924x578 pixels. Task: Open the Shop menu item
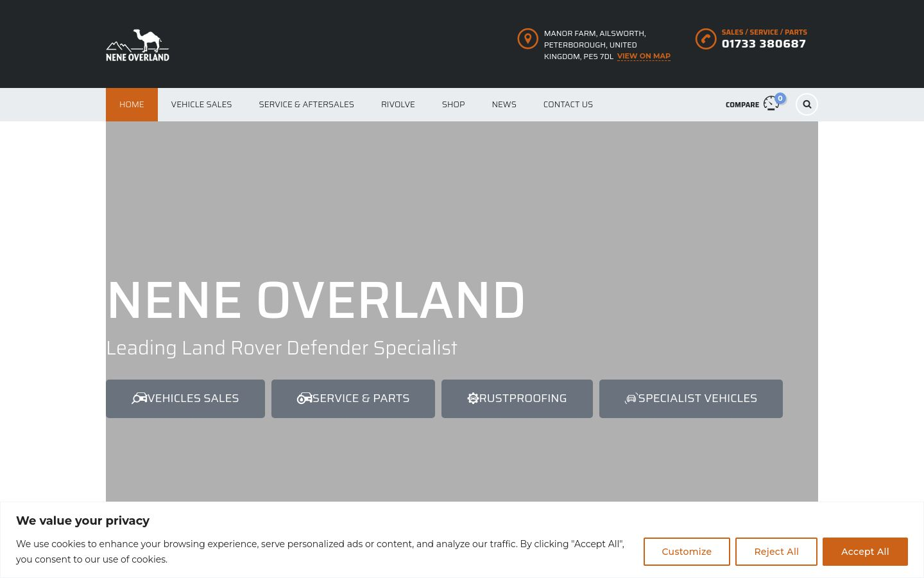(x=453, y=104)
